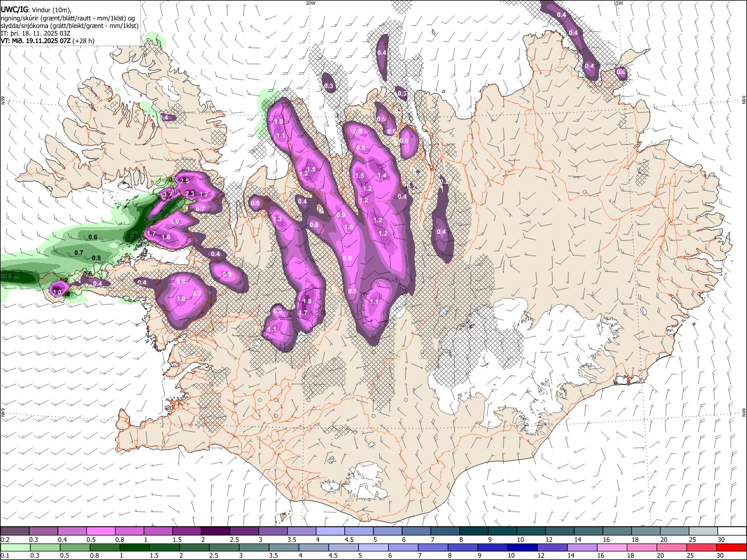Click the darkest purple swatch above the upper 2 label
Screen dimensions: 747x560
pos(215,531)
